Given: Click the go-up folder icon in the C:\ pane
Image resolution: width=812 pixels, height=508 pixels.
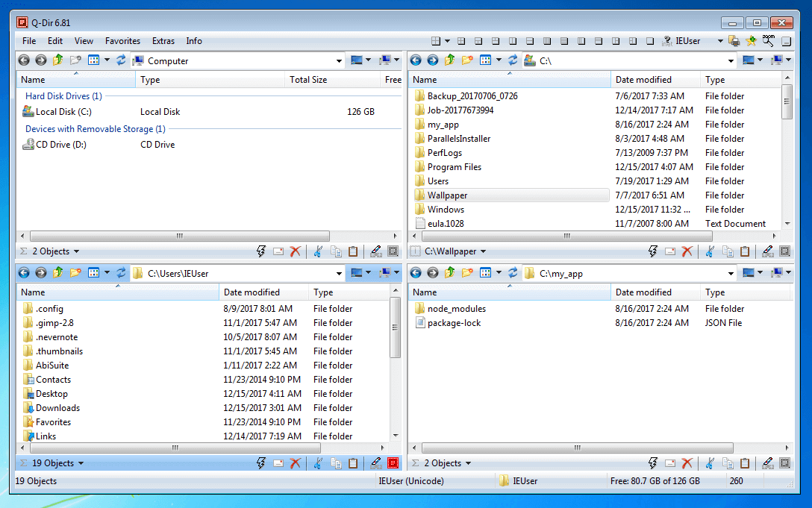Looking at the screenshot, I should (449, 60).
